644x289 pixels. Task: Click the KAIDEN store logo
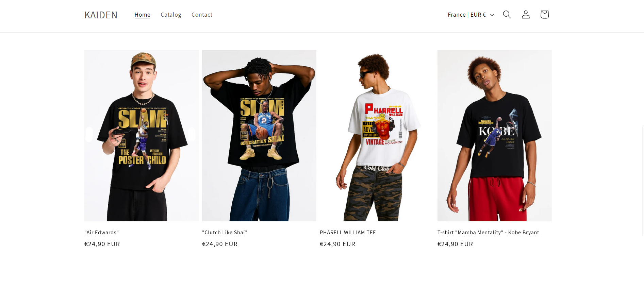tap(101, 15)
